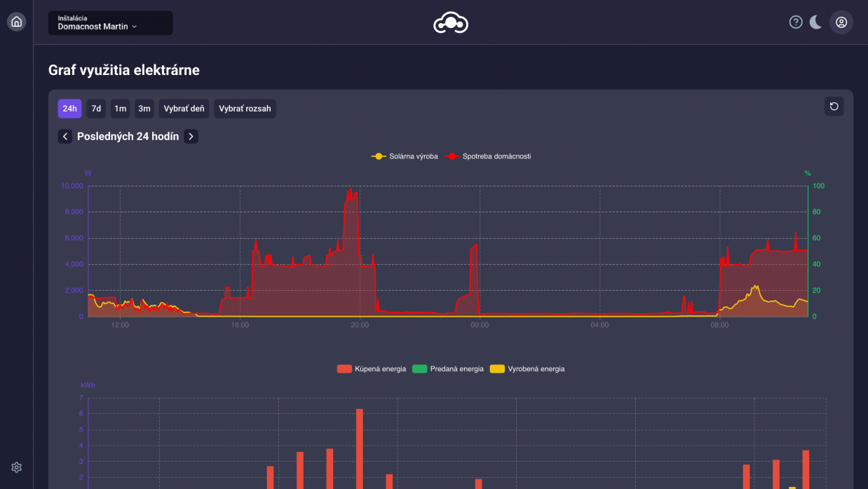Toggle dark mode moon icon
Viewport: 868px width, 489px height.
[x=816, y=22]
